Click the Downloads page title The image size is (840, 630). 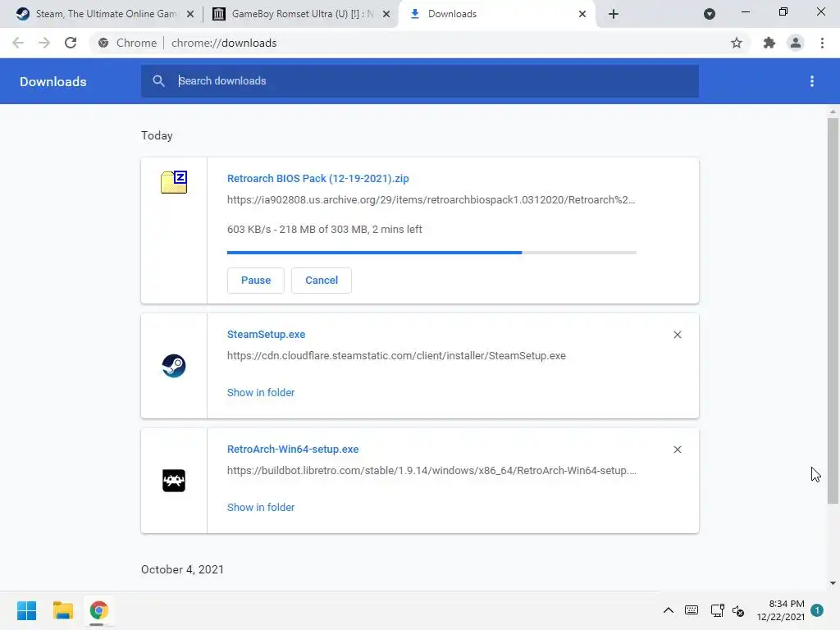click(53, 81)
